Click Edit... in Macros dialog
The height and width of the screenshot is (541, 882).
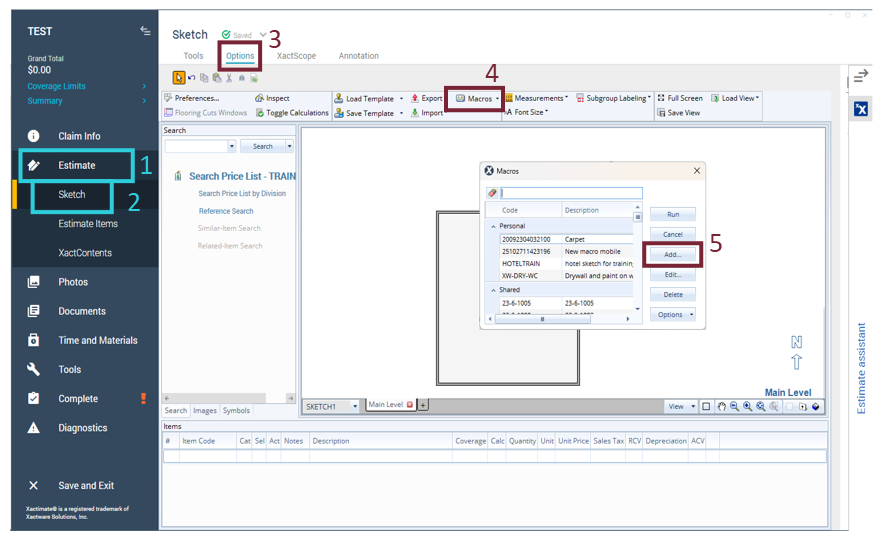(673, 274)
